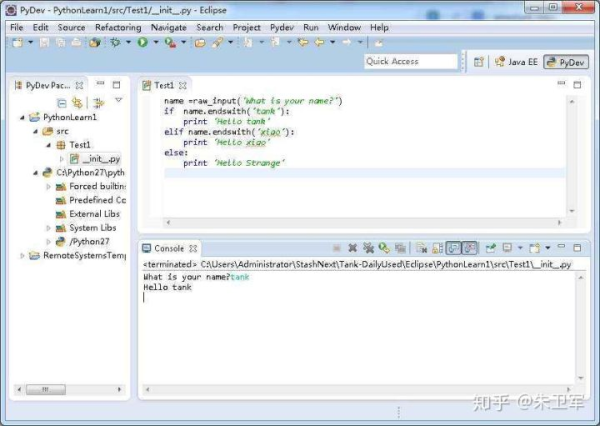Click the Remove Launch gray X icon in Console
Viewport: 600px width, 426px height.
click(352, 248)
